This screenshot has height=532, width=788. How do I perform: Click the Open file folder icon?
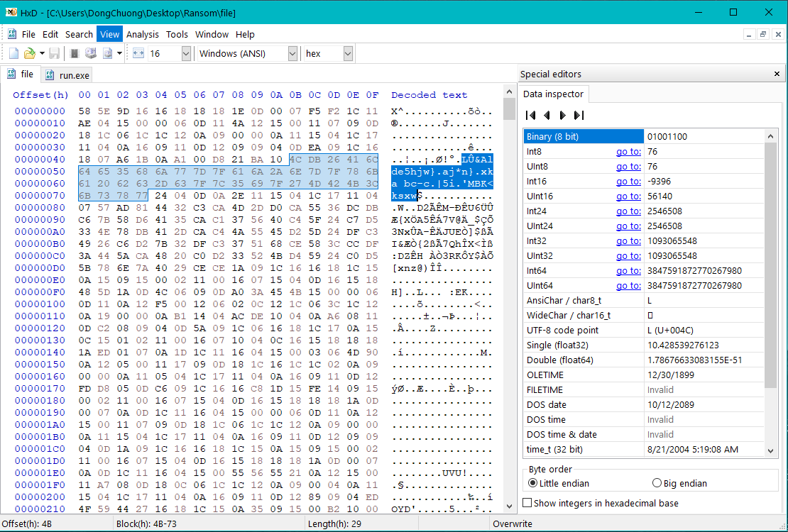tap(30, 53)
